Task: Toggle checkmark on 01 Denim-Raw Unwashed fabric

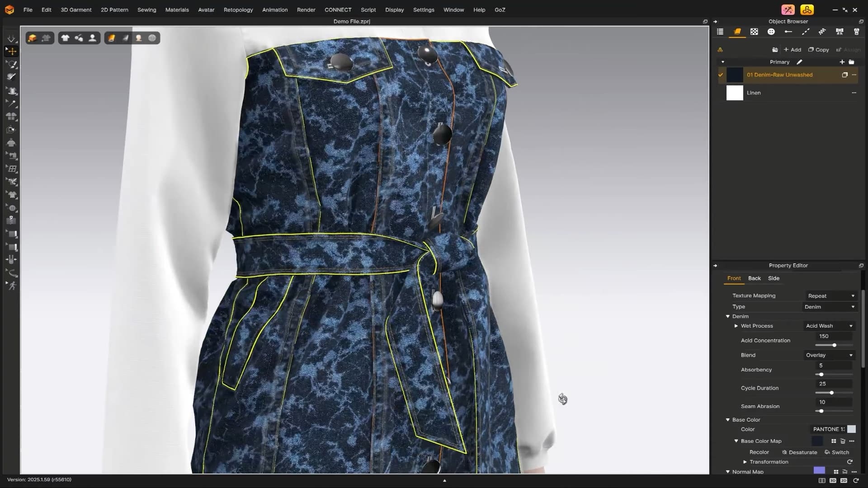Action: (x=721, y=75)
